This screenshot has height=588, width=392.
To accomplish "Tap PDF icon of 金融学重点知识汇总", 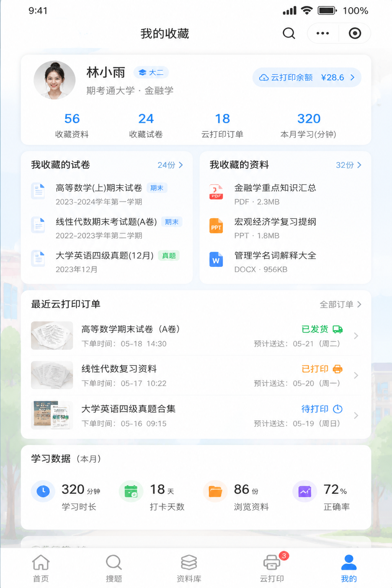I will [216, 191].
